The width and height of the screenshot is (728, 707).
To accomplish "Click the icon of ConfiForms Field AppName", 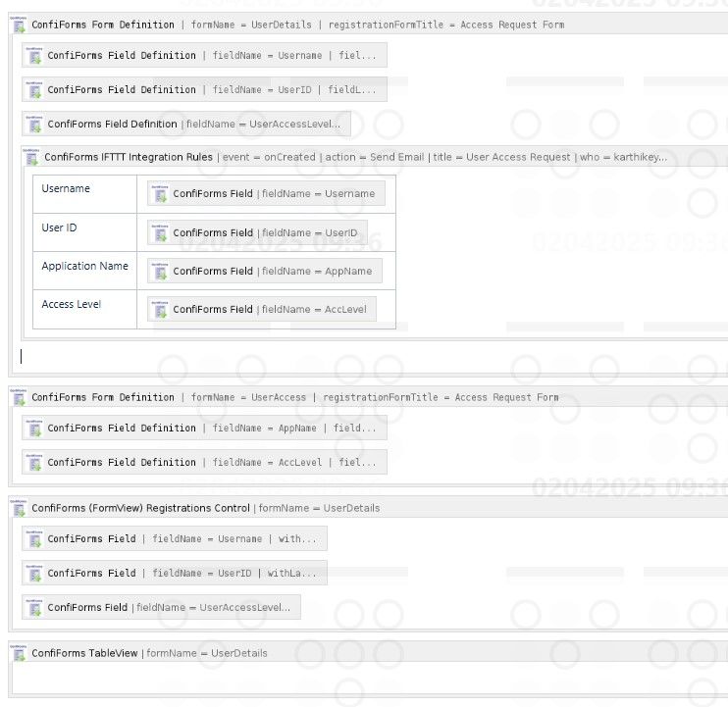I will click(x=160, y=271).
